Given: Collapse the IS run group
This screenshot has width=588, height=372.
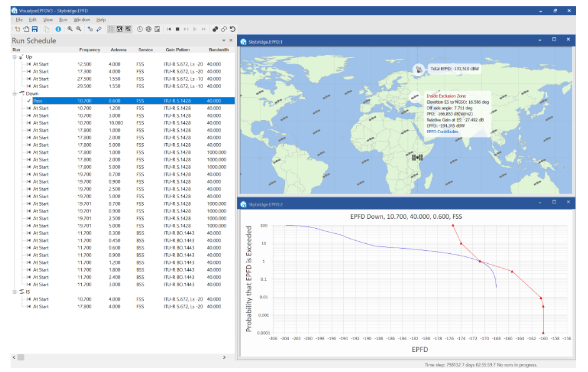Looking at the screenshot, I should point(14,292).
